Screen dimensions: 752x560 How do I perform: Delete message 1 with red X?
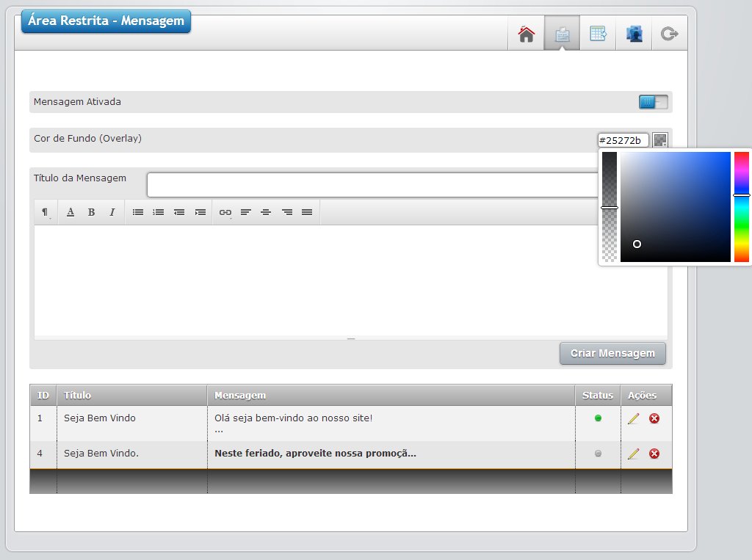[x=654, y=418]
